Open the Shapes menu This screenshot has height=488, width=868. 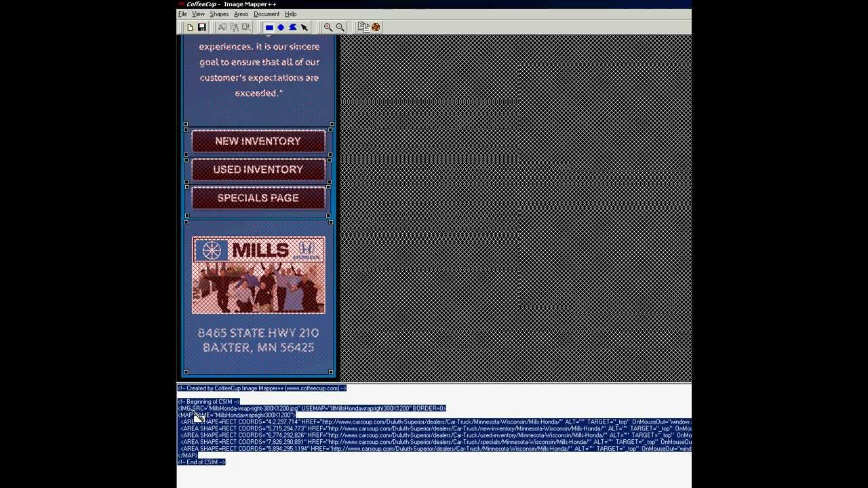[219, 14]
